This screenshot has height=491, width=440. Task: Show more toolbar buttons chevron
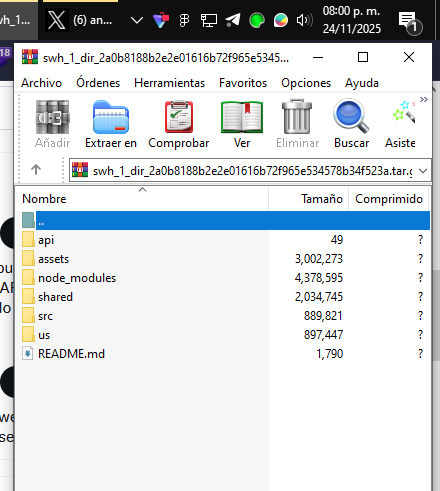pos(424,99)
